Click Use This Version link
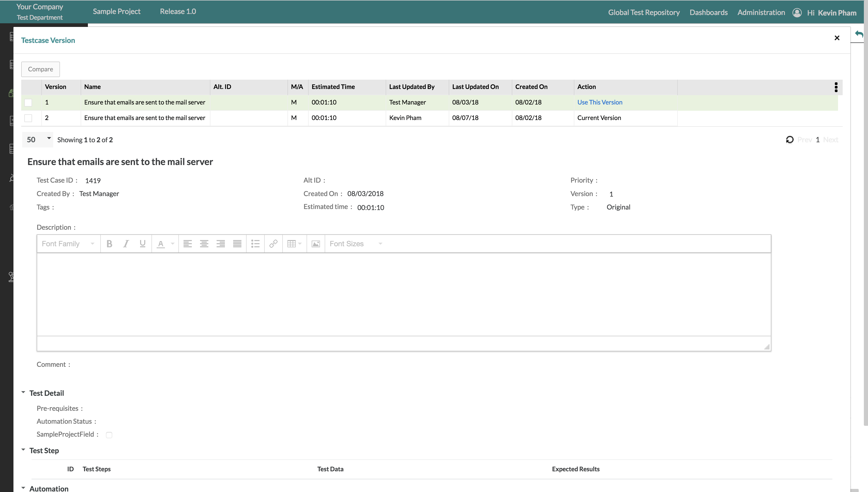The width and height of the screenshot is (868, 492). 600,102
